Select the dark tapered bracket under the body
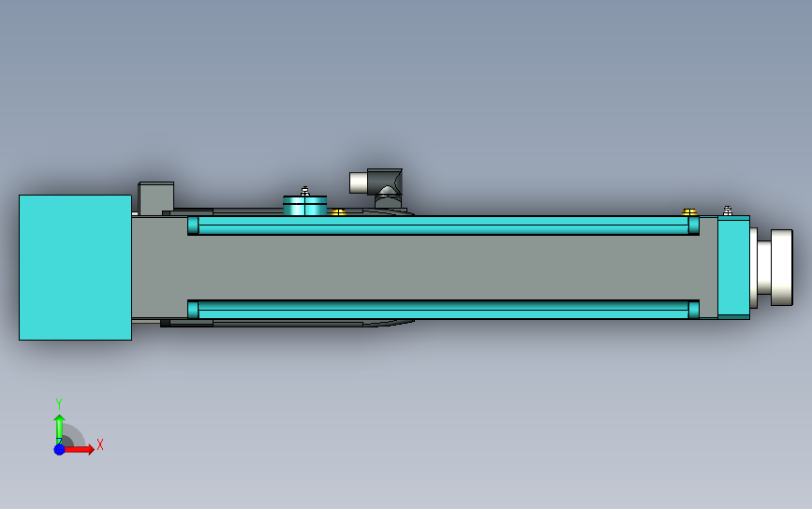812x509 pixels. [288, 324]
